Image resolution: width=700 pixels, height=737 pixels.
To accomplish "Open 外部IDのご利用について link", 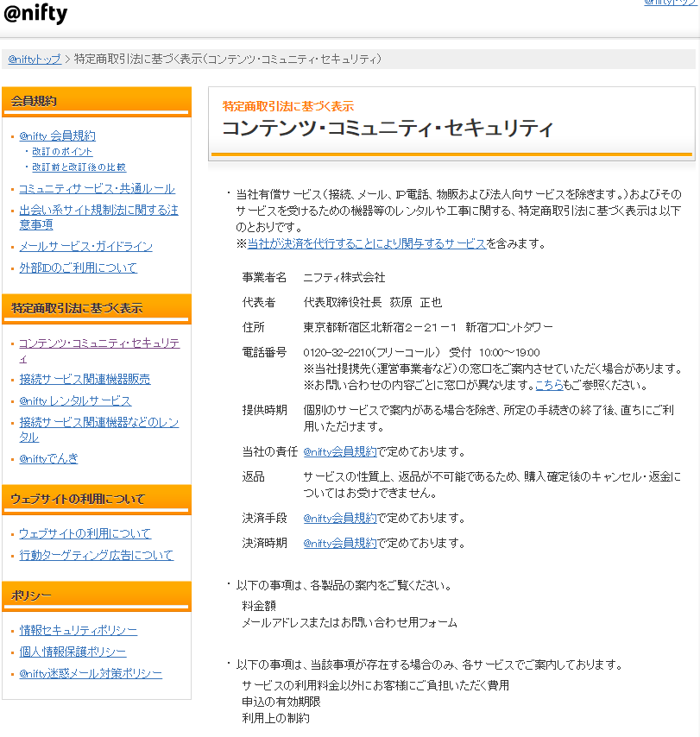I will [78, 268].
